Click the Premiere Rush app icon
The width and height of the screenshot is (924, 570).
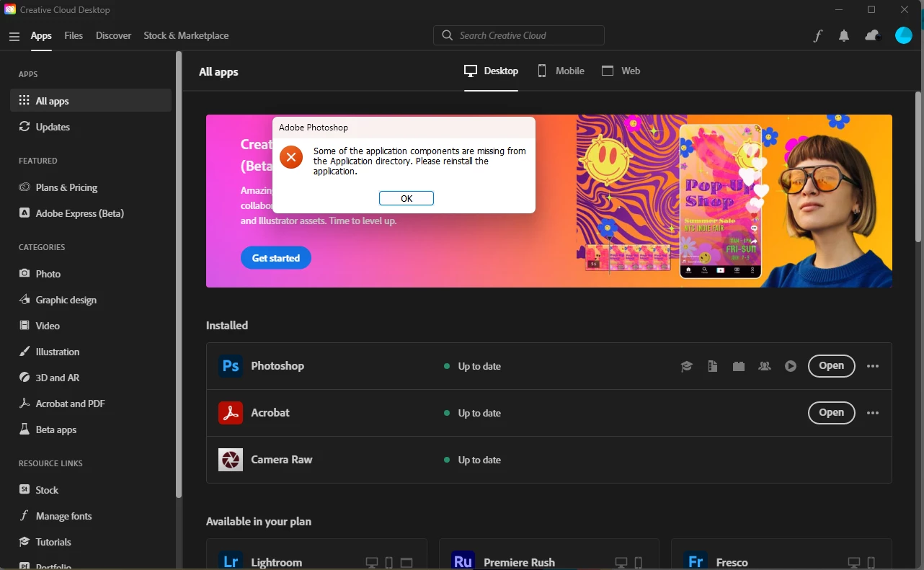click(463, 561)
